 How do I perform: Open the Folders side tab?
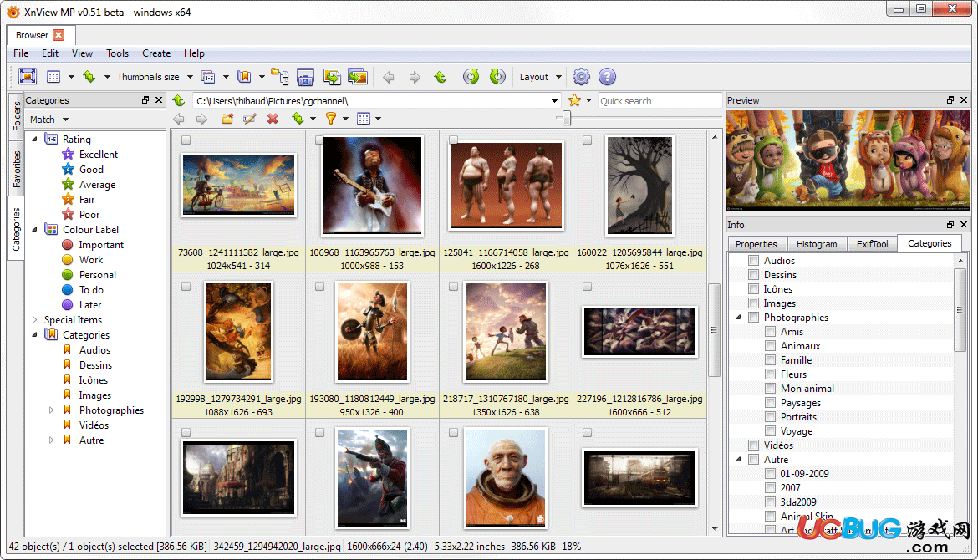click(x=16, y=115)
